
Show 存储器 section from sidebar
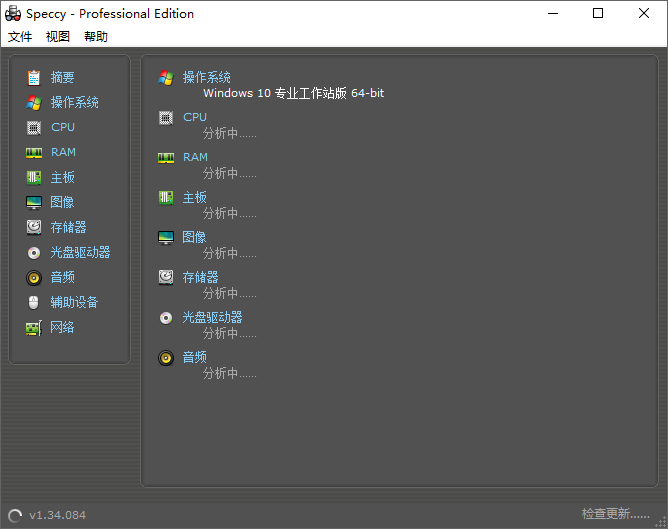(x=69, y=227)
